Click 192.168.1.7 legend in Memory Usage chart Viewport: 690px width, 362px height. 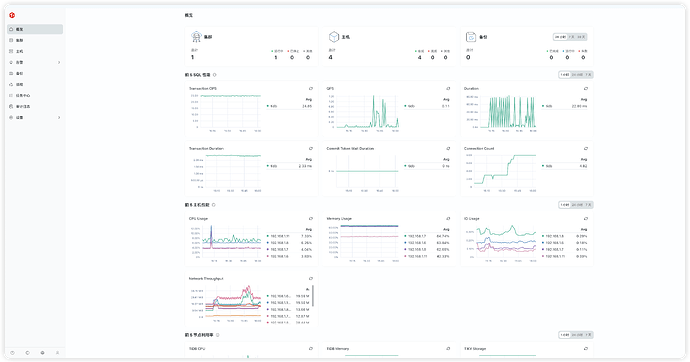[416, 236]
